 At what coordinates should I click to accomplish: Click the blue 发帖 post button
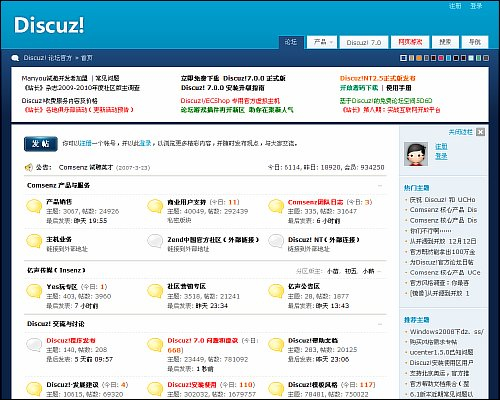click(x=41, y=144)
